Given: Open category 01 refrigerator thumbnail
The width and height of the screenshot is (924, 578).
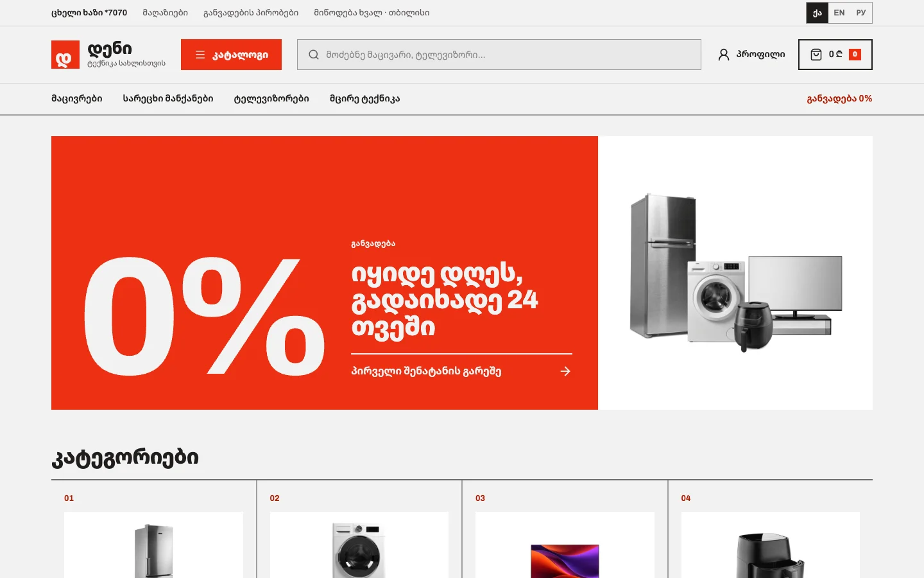Looking at the screenshot, I should 154,545.
